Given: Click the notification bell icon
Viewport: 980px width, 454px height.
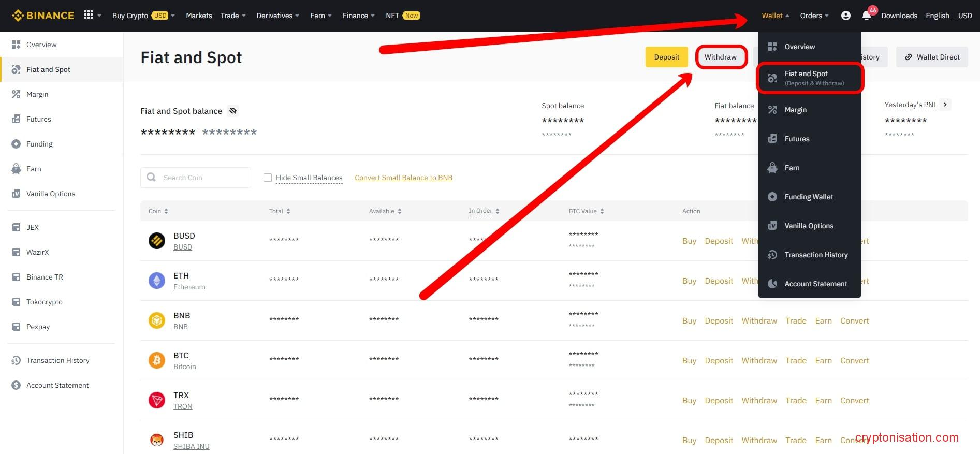Looking at the screenshot, I should [867, 16].
